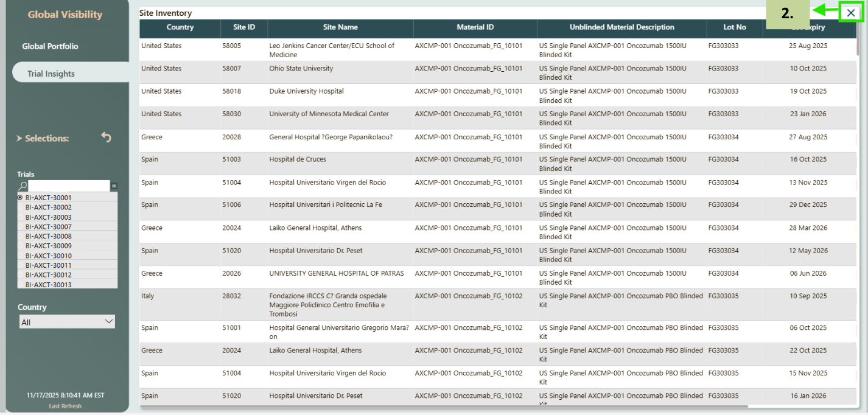Image resolution: width=868 pixels, height=415 pixels.
Task: Pick trial BI-AXCT-30012 in the list
Action: tap(48, 275)
